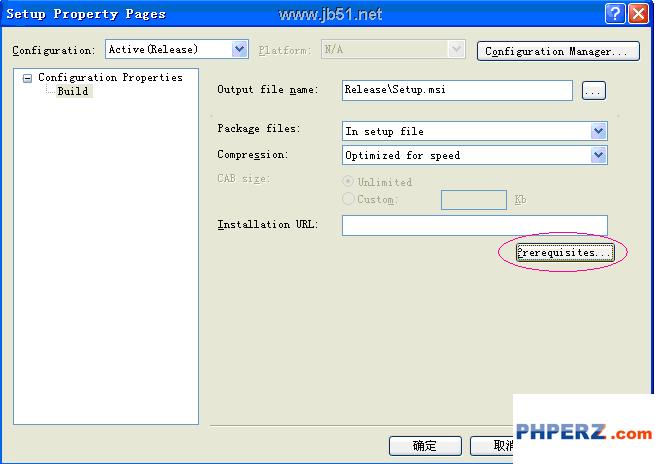The width and height of the screenshot is (655, 464).
Task: Browse for output file with ellipsis button
Action: pos(593,91)
